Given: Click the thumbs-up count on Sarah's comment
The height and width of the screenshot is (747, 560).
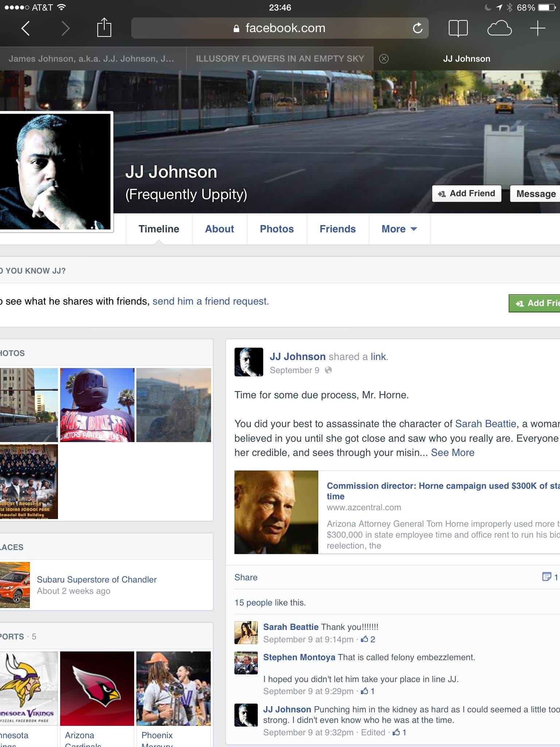Looking at the screenshot, I should [x=368, y=639].
